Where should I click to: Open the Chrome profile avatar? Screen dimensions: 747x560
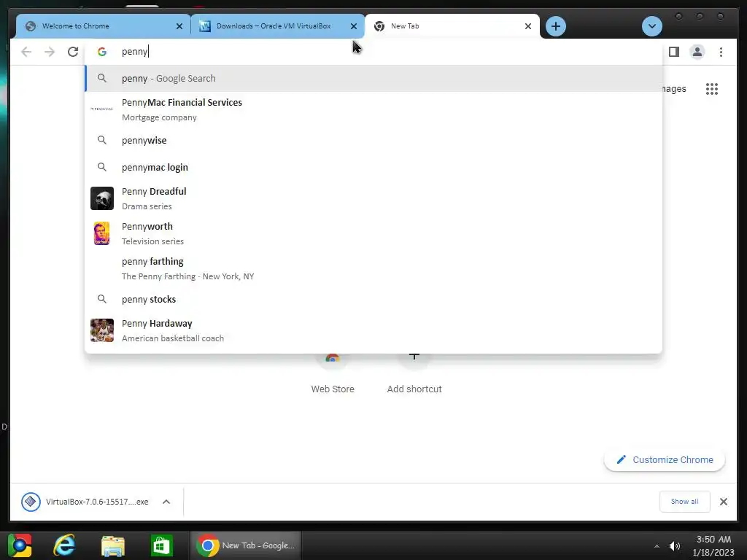(697, 52)
